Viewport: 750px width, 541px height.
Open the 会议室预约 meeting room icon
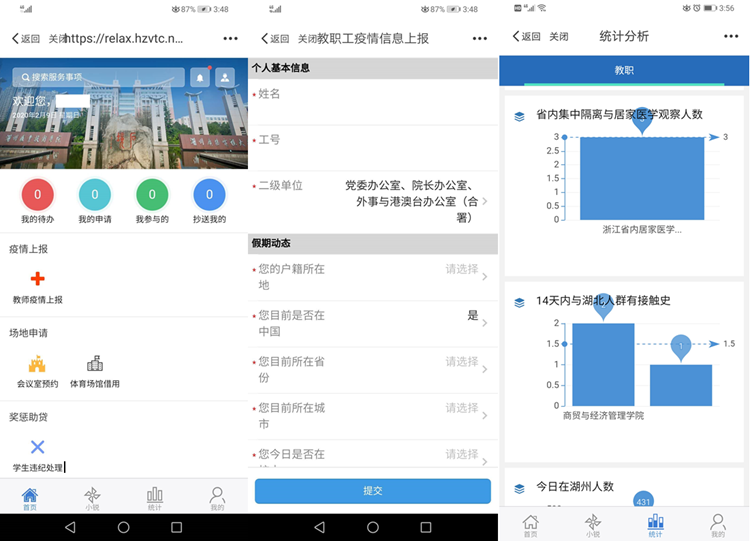[37, 364]
